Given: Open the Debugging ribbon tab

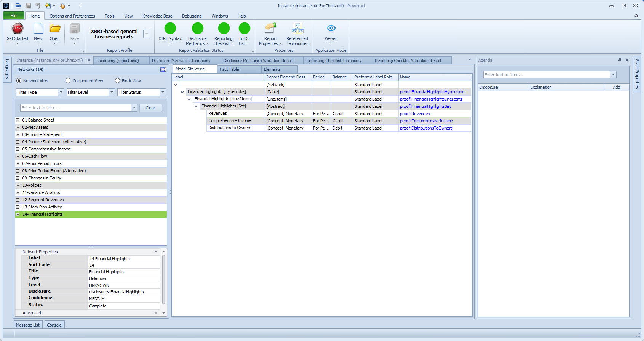Looking at the screenshot, I should click(x=192, y=16).
